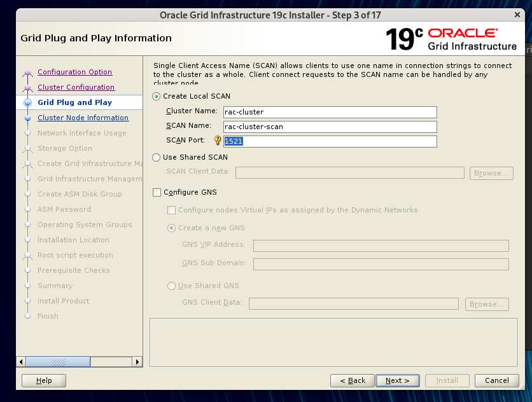Click the Configuration Option step marker icon
The height and width of the screenshot is (402, 532).
point(28,73)
